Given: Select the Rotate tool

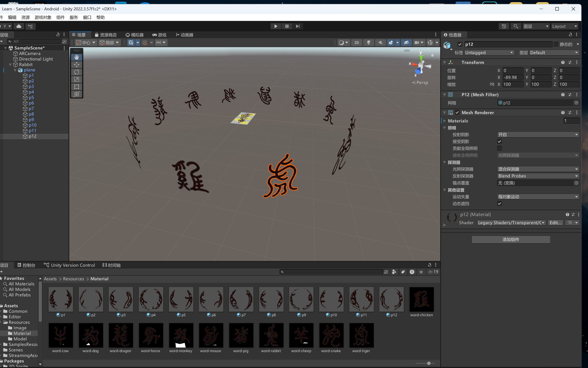Looking at the screenshot, I should pos(76,72).
